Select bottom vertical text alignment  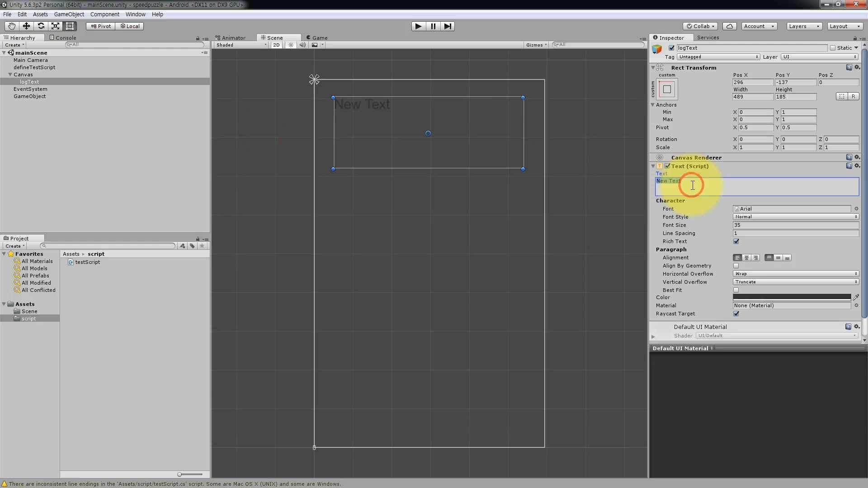(x=787, y=258)
